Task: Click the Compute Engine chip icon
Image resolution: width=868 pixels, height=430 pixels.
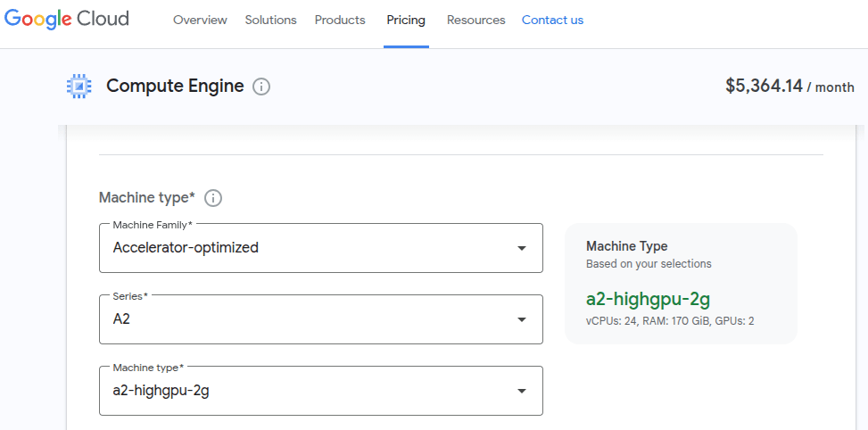Action: pos(79,87)
